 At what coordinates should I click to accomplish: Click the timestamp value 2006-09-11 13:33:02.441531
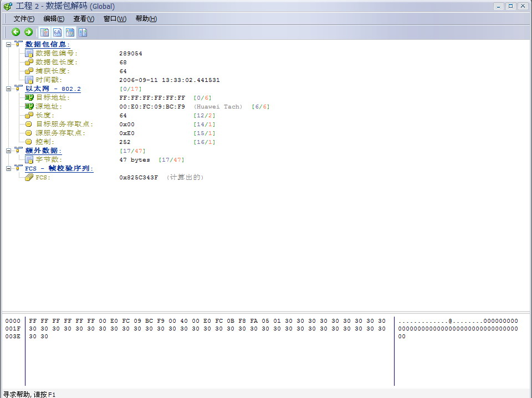pos(170,80)
